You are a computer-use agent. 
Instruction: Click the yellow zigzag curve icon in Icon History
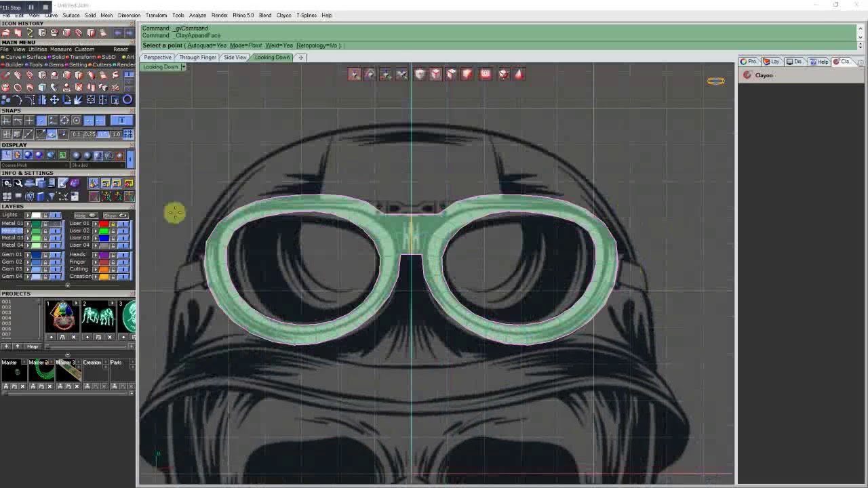click(x=30, y=33)
